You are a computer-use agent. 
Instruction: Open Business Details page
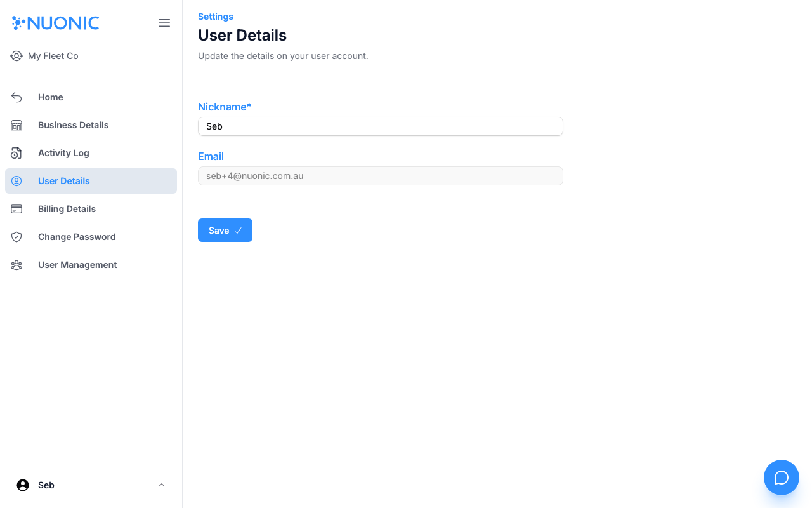(x=91, y=125)
